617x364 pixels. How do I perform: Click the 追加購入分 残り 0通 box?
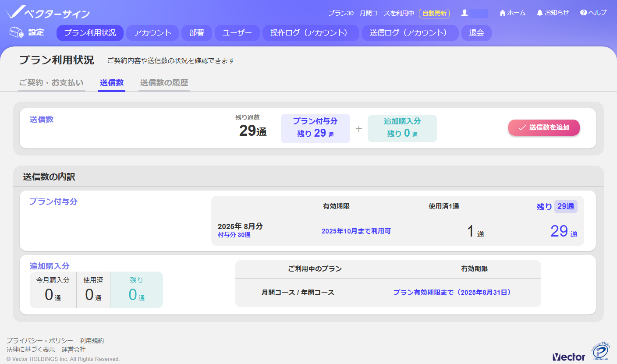pos(402,129)
